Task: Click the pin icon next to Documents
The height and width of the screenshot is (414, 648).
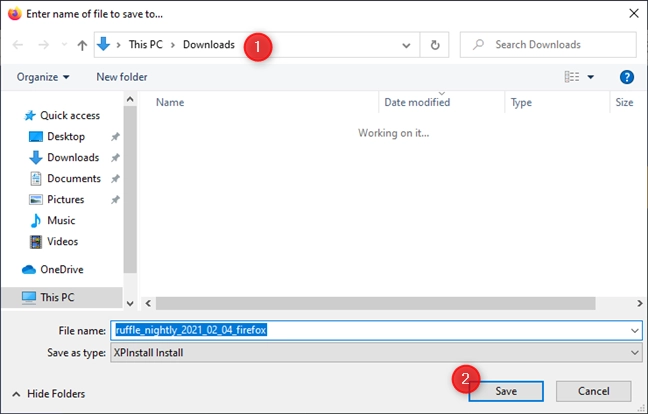Action: tap(115, 178)
